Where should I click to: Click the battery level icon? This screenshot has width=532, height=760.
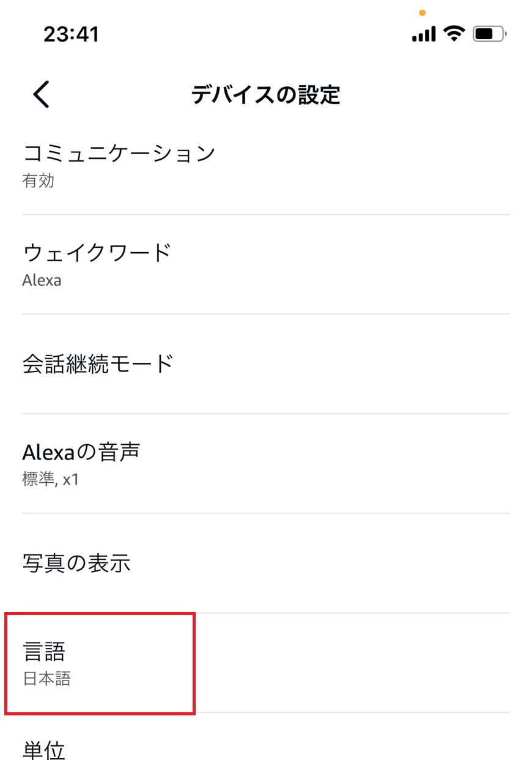(x=489, y=34)
